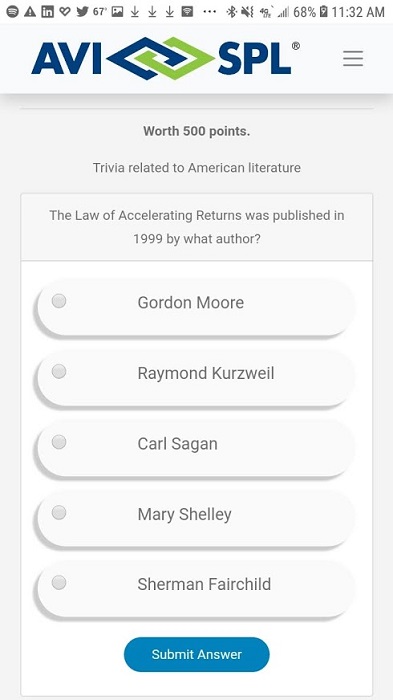393x700 pixels.
Task: Tap the Bluetooth status icon
Action: (x=231, y=12)
